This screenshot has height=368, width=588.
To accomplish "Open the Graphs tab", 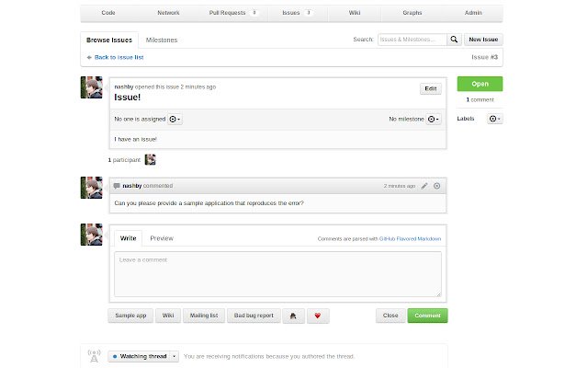I will (x=413, y=13).
